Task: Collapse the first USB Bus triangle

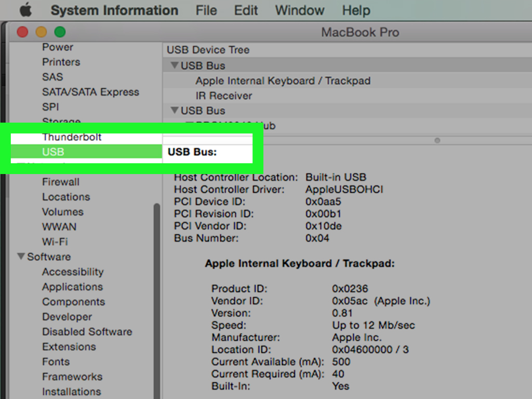Action: pyautogui.click(x=175, y=65)
